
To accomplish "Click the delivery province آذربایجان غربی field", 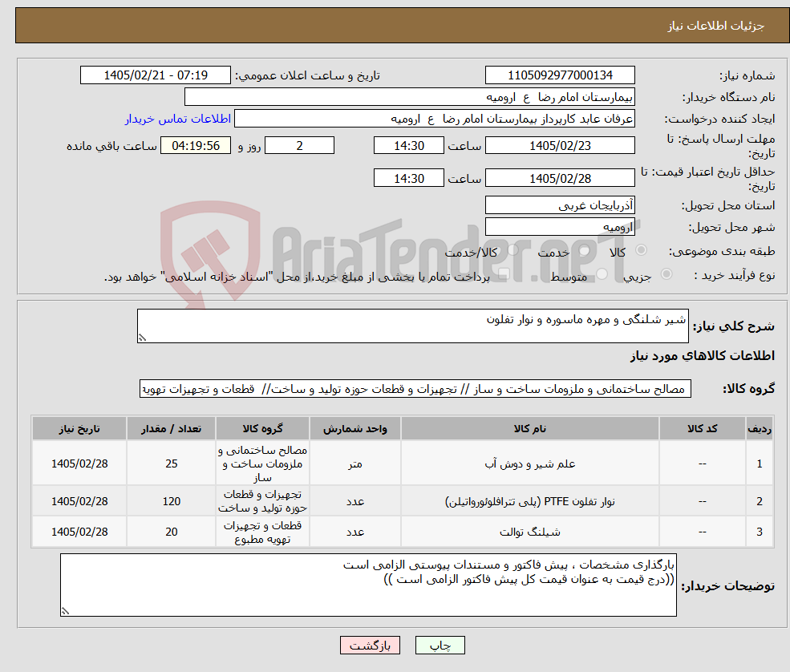I will click(x=560, y=205).
